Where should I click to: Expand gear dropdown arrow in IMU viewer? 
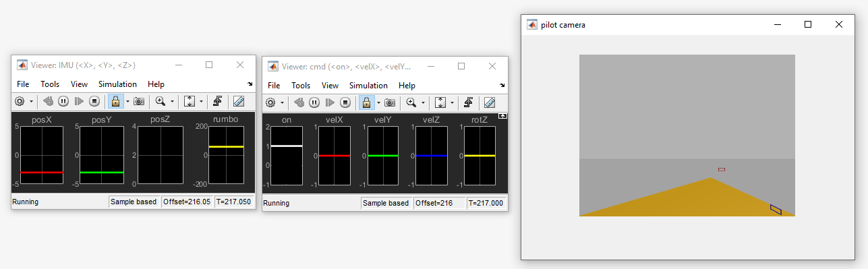click(x=31, y=102)
